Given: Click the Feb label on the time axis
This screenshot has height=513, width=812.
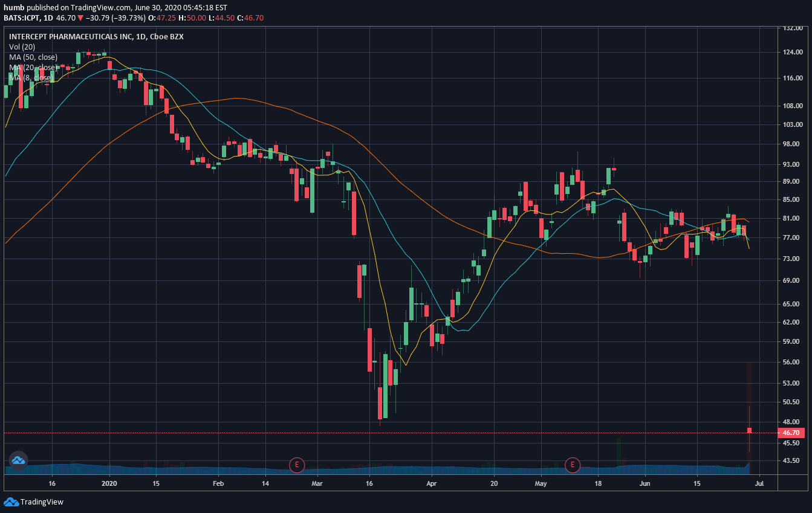Looking at the screenshot, I should (x=218, y=483).
